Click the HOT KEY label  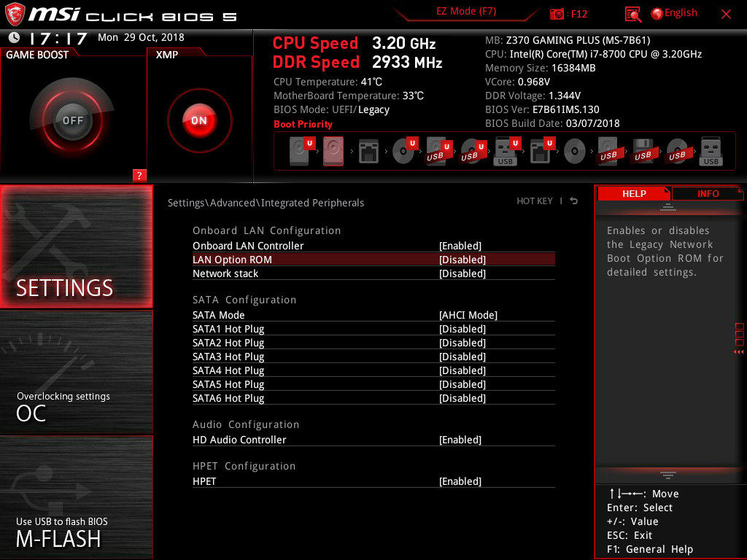[x=535, y=201]
